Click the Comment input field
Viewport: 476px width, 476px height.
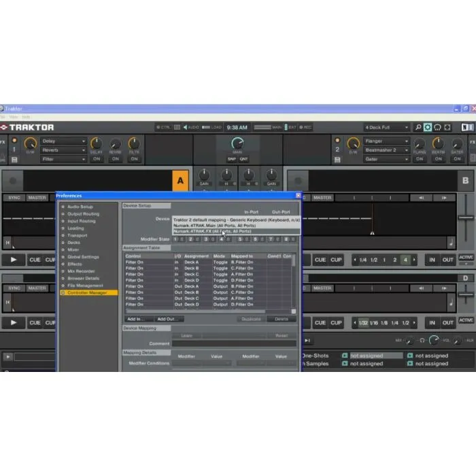coord(235,344)
